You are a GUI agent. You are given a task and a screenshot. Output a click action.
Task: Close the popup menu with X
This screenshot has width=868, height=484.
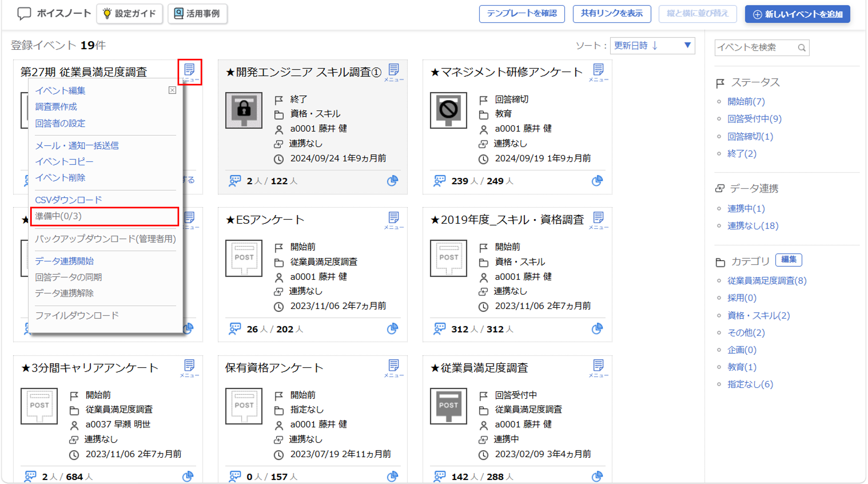172,90
